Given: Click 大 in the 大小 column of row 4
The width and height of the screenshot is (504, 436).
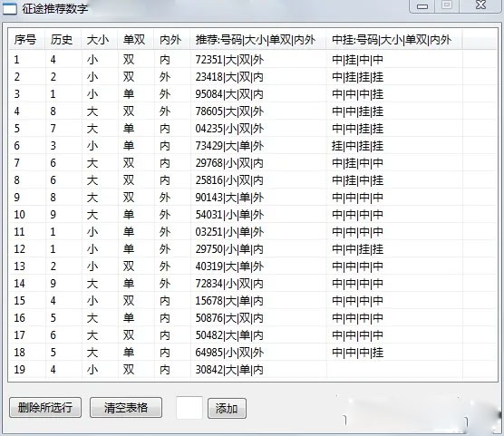Looking at the screenshot, I should point(92,111).
